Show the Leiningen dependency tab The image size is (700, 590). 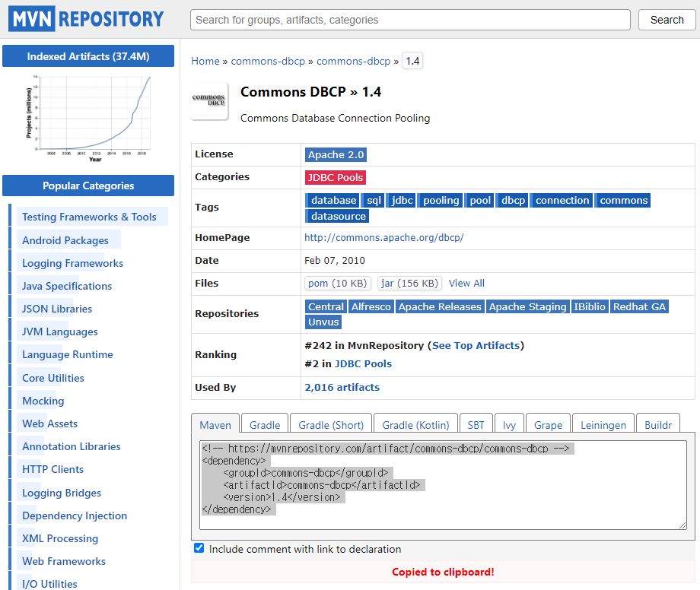(x=603, y=424)
